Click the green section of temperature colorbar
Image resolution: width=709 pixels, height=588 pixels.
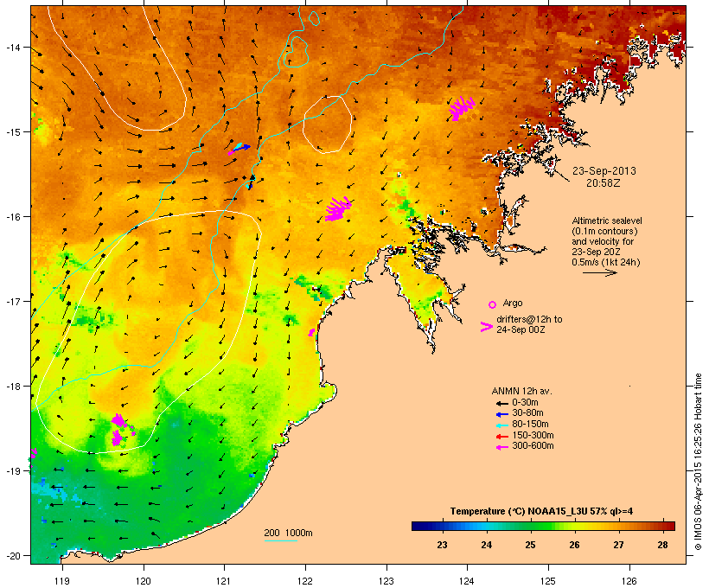coord(536,526)
